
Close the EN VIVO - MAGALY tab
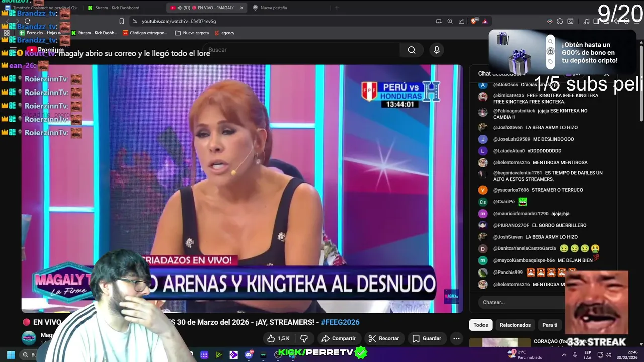(242, 8)
